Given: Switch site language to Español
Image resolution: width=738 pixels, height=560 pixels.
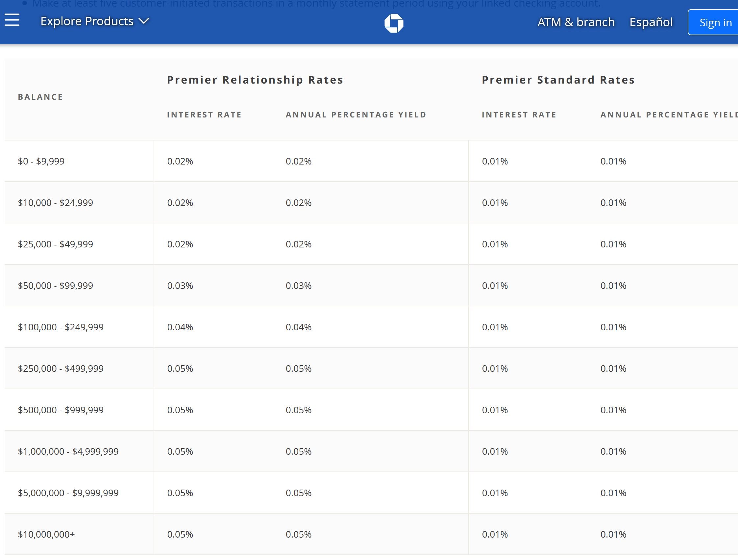Looking at the screenshot, I should pos(651,22).
